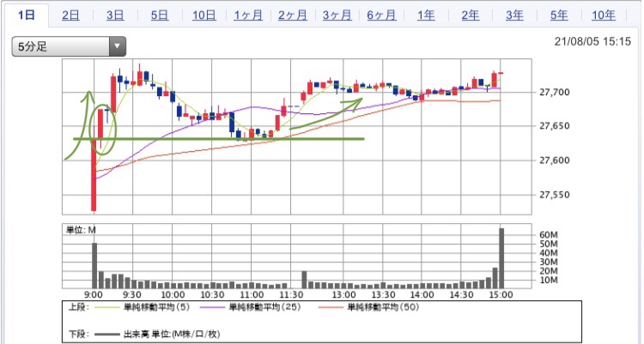The width and height of the screenshot is (644, 344).
Task: Click the 単純移動平均(25) legend entry
Action: [x=251, y=307]
